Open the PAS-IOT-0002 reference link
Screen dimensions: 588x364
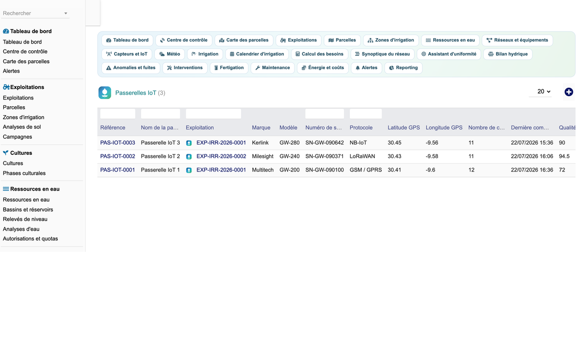pyautogui.click(x=118, y=157)
